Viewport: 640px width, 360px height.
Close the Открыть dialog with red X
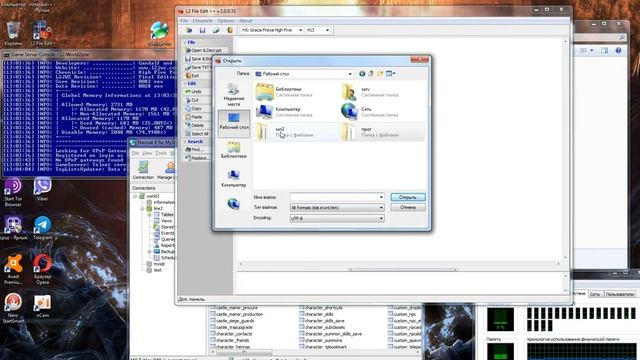(419, 60)
